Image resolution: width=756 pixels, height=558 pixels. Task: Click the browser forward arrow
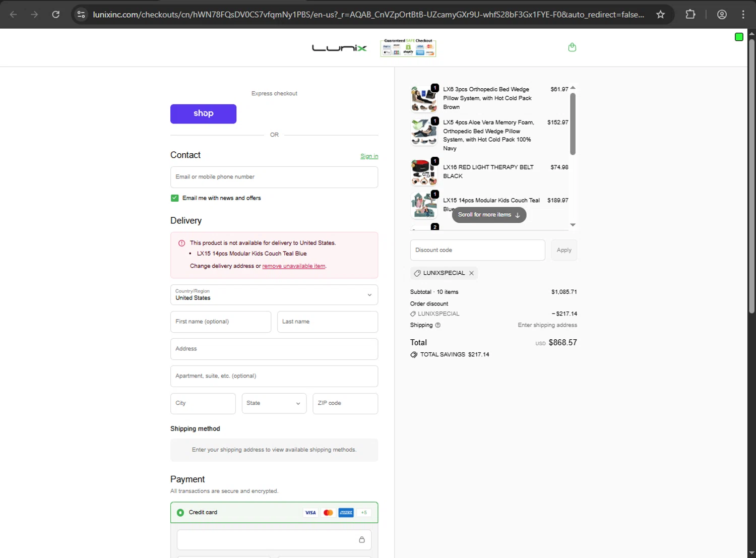(34, 15)
